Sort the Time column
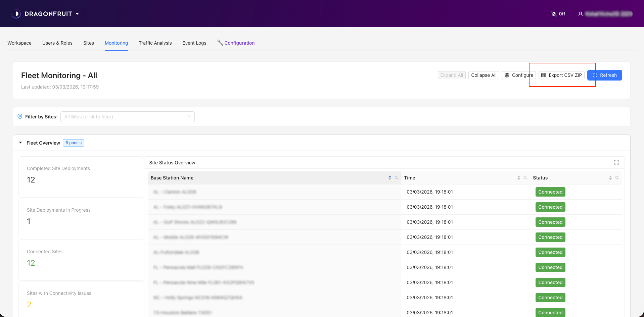The width and height of the screenshot is (644, 317). point(518,178)
